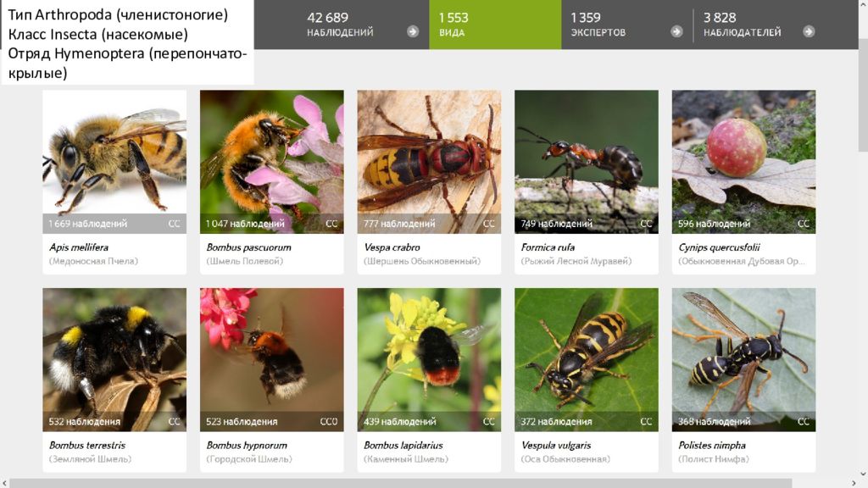Click the CC license badge on the Formica rufa photo
The width and height of the screenshot is (868, 488).
pos(646,224)
